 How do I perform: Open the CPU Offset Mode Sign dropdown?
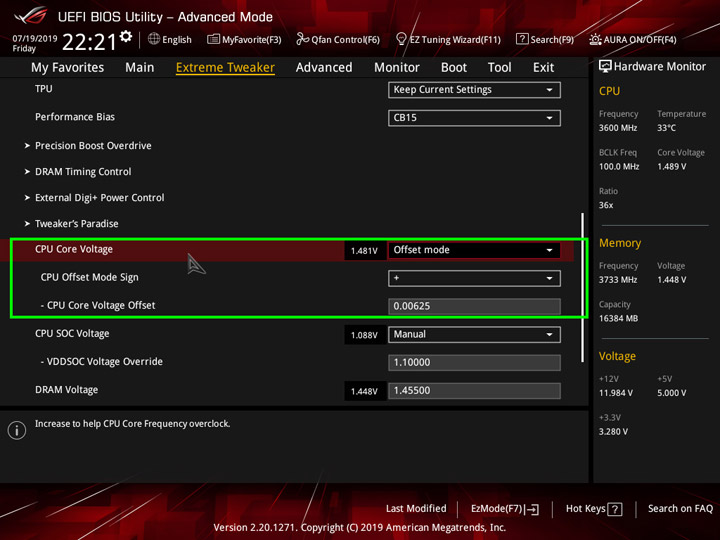[x=474, y=278]
